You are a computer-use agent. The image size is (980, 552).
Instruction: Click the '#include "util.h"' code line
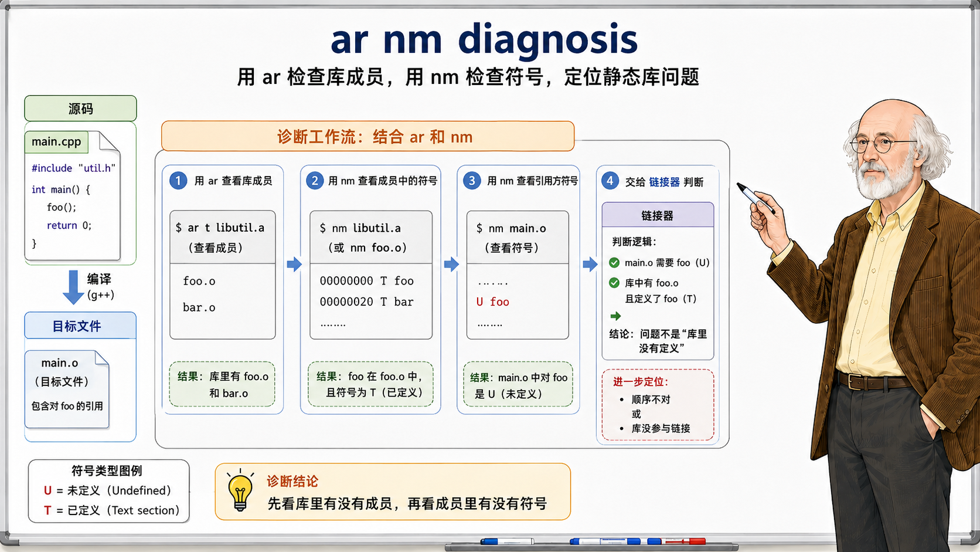(73, 168)
